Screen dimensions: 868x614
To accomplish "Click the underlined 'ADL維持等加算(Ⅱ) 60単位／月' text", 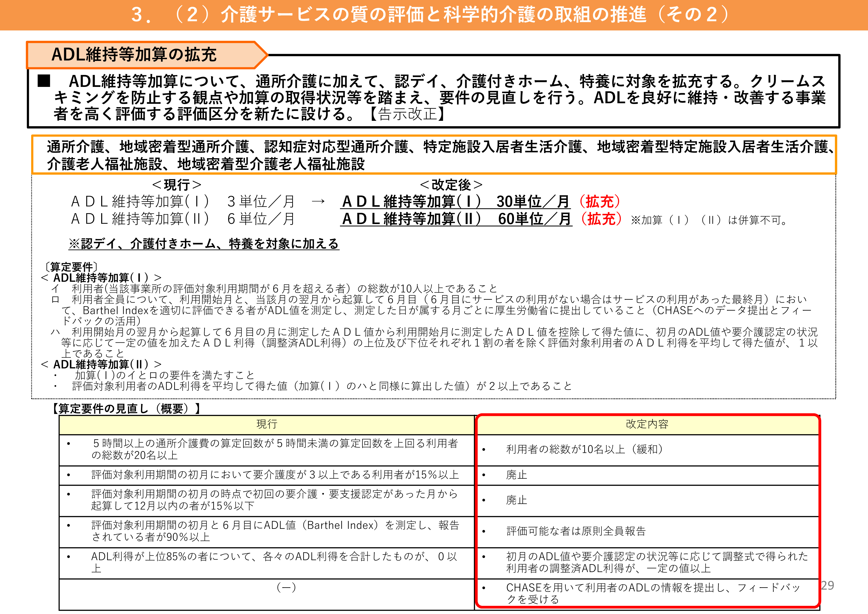I will [456, 219].
